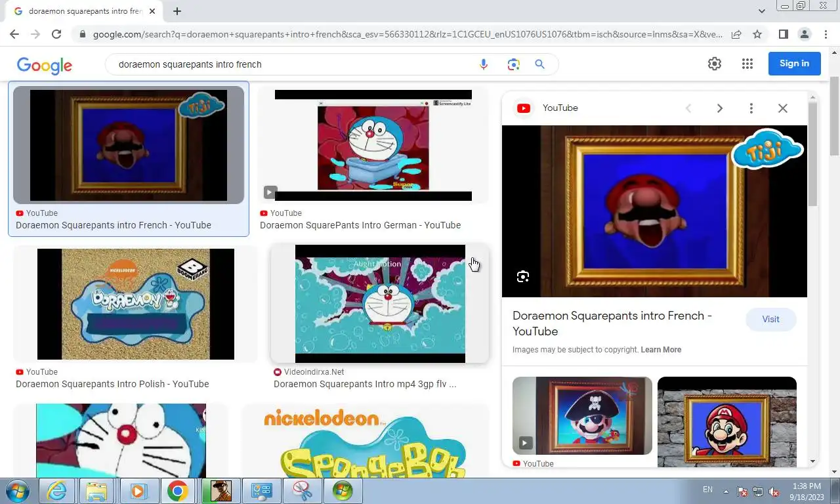Click the large preview image

click(x=654, y=211)
